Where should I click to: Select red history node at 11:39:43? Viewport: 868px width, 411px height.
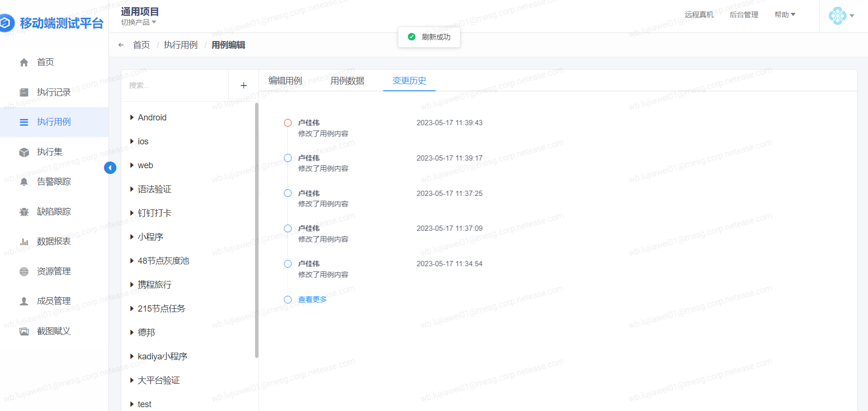click(x=288, y=123)
